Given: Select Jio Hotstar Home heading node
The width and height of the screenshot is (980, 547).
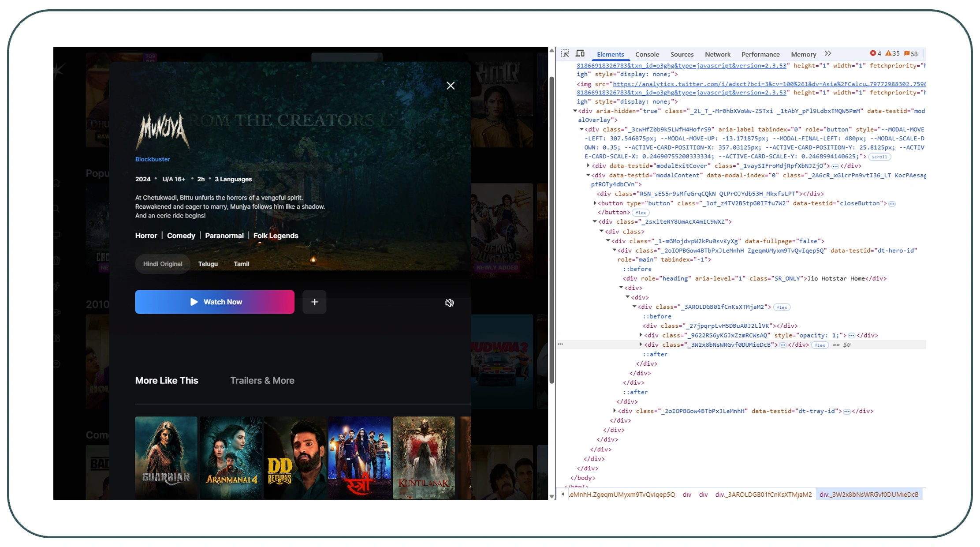Looking at the screenshot, I should click(x=754, y=278).
